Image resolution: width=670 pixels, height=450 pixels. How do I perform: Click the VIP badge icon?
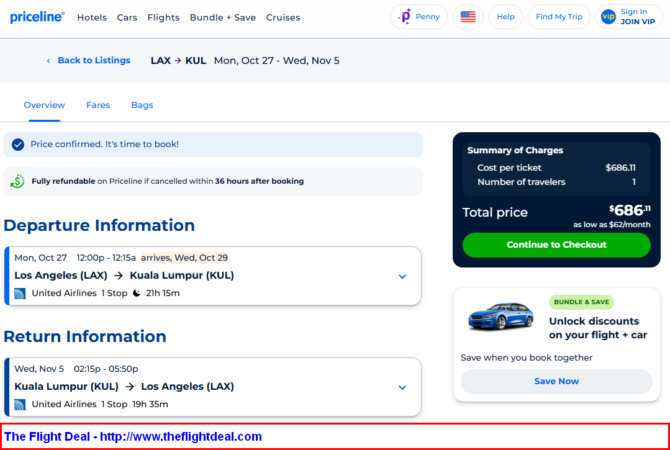608,17
